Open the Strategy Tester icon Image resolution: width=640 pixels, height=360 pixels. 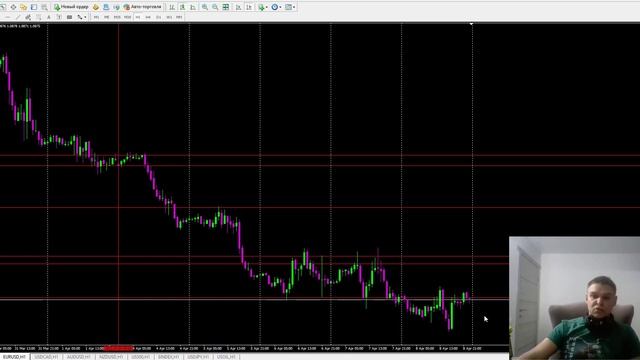(x=116, y=7)
